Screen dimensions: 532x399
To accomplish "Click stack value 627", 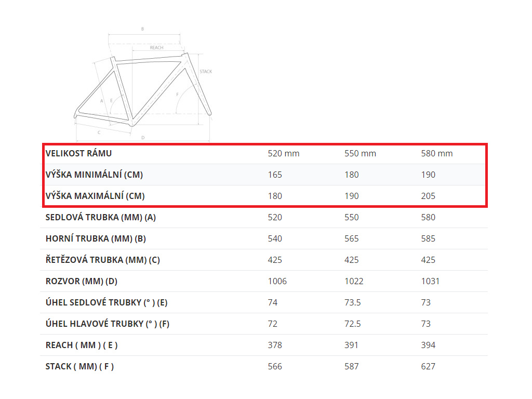I will point(428,367).
